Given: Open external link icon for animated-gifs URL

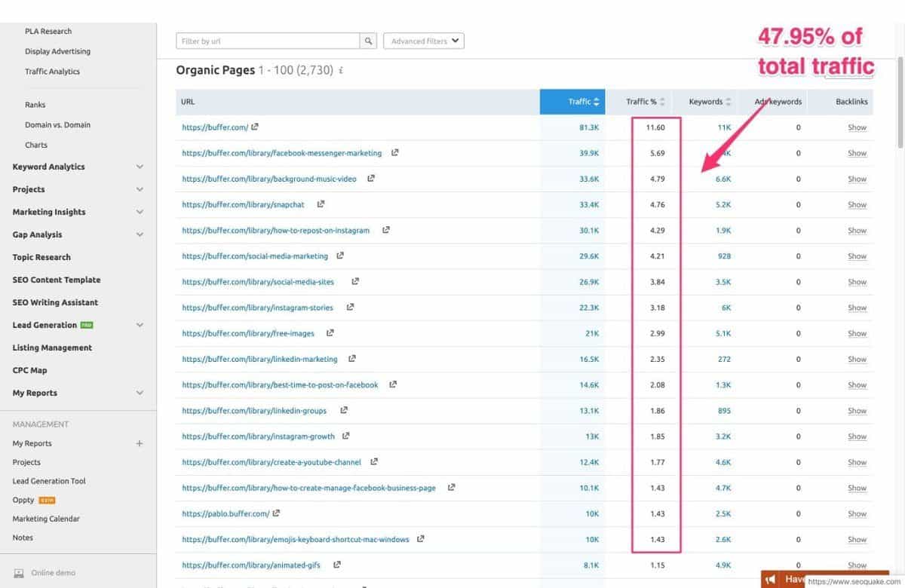Looking at the screenshot, I should (336, 565).
